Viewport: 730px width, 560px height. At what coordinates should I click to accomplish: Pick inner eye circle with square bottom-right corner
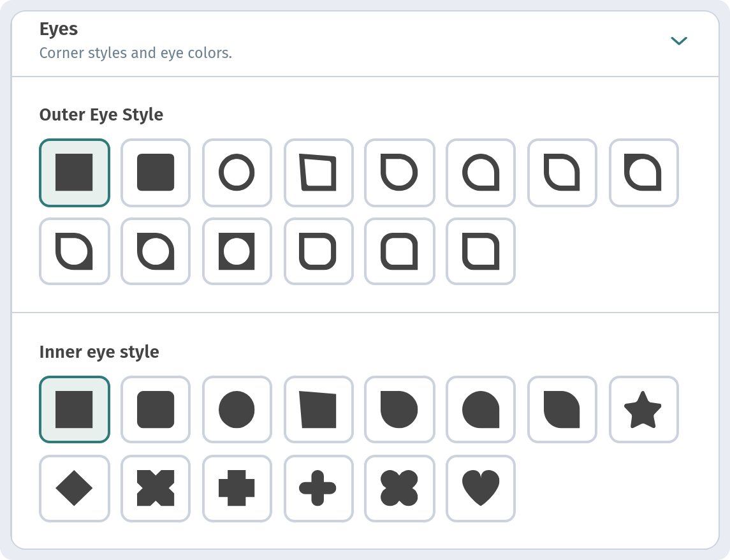[481, 409]
